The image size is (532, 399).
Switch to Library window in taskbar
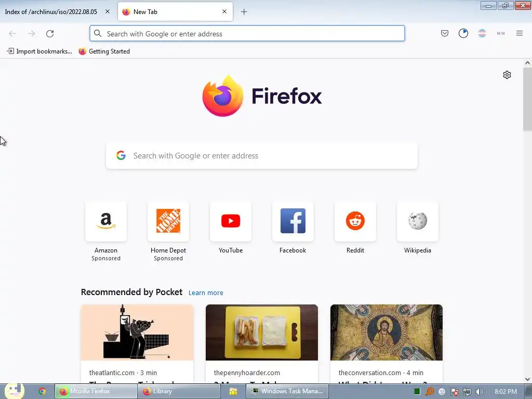click(179, 391)
